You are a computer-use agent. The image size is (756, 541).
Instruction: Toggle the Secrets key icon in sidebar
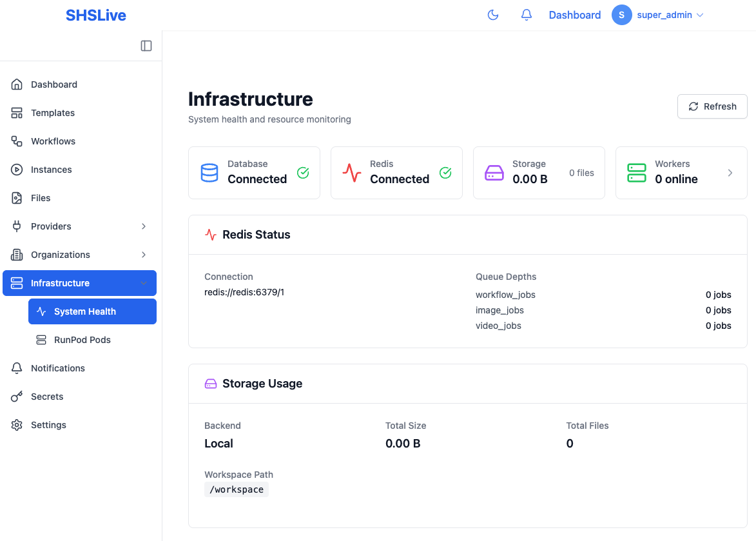tap(17, 396)
